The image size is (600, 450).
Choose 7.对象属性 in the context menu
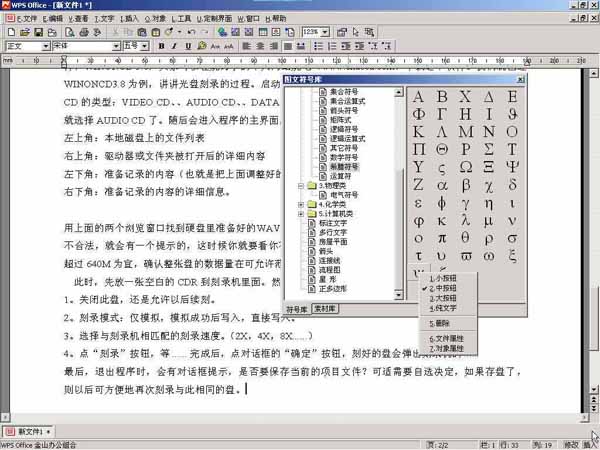pyautogui.click(x=447, y=349)
